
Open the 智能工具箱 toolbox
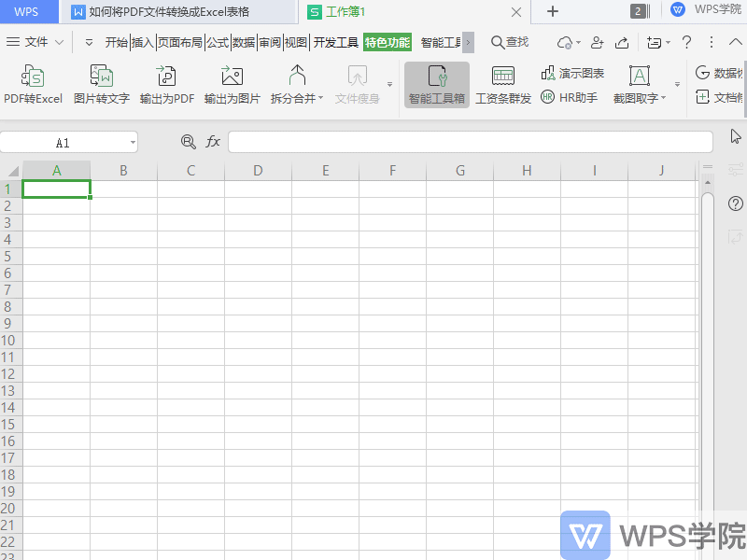[437, 85]
